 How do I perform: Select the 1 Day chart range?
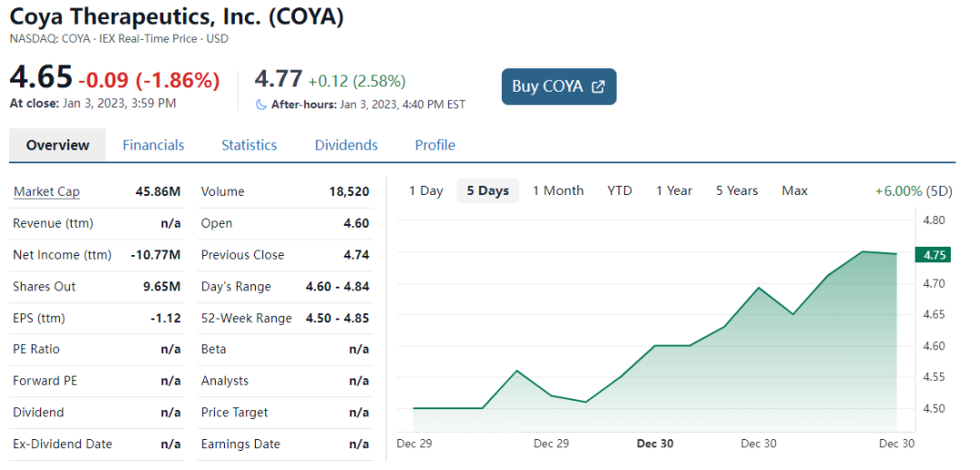point(426,191)
